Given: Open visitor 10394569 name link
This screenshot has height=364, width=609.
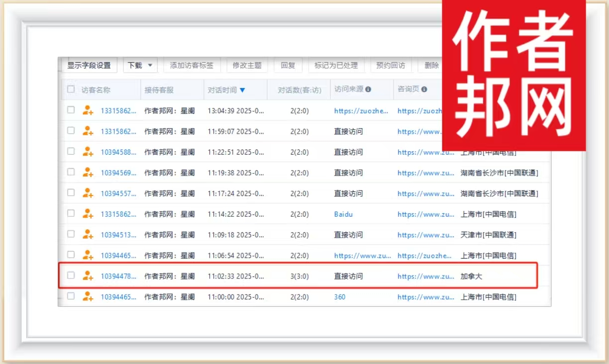Looking at the screenshot, I should pos(118,173).
